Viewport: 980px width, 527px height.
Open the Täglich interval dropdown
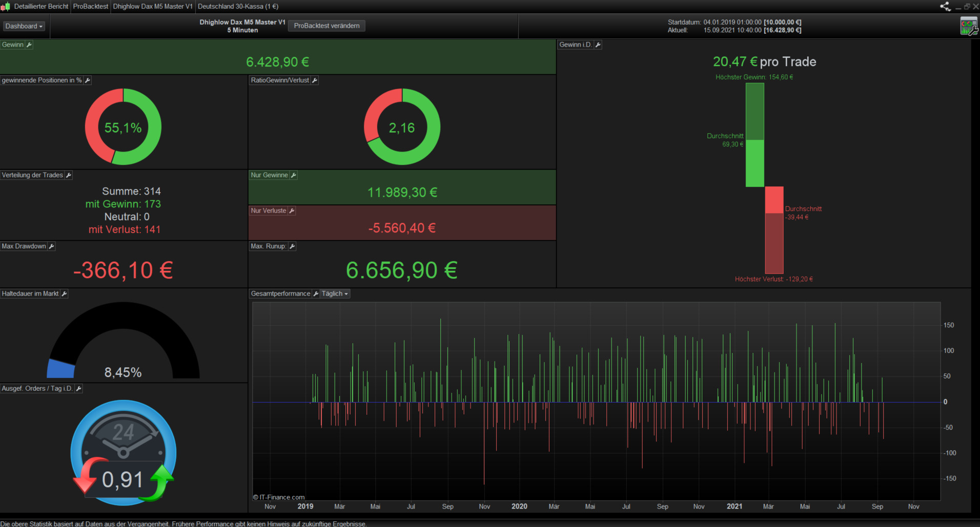point(335,294)
